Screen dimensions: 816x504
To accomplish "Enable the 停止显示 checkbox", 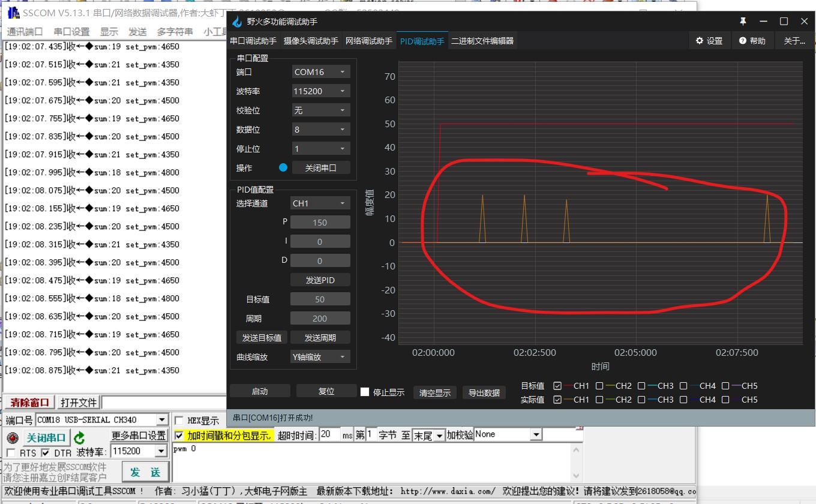I will click(x=365, y=392).
